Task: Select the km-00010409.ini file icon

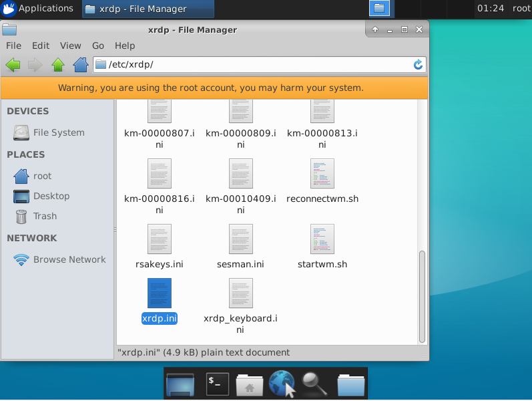Action: click(241, 173)
